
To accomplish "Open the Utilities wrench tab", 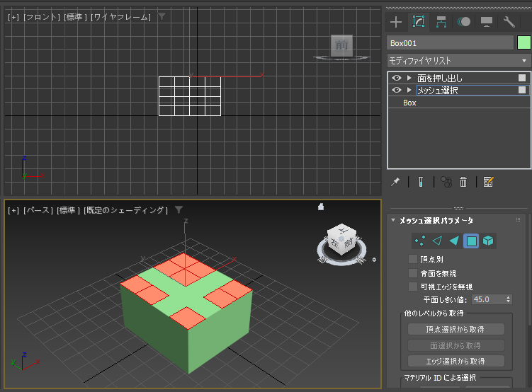I will tap(509, 22).
